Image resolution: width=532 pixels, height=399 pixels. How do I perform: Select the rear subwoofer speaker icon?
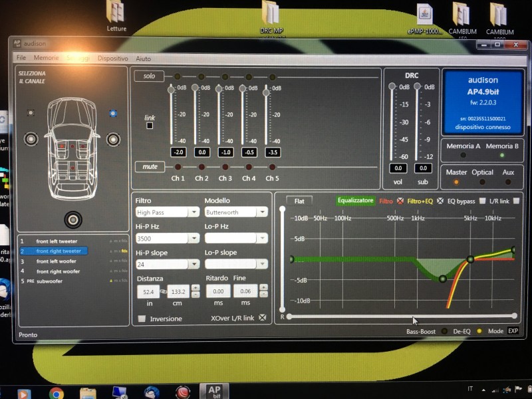tap(73, 220)
